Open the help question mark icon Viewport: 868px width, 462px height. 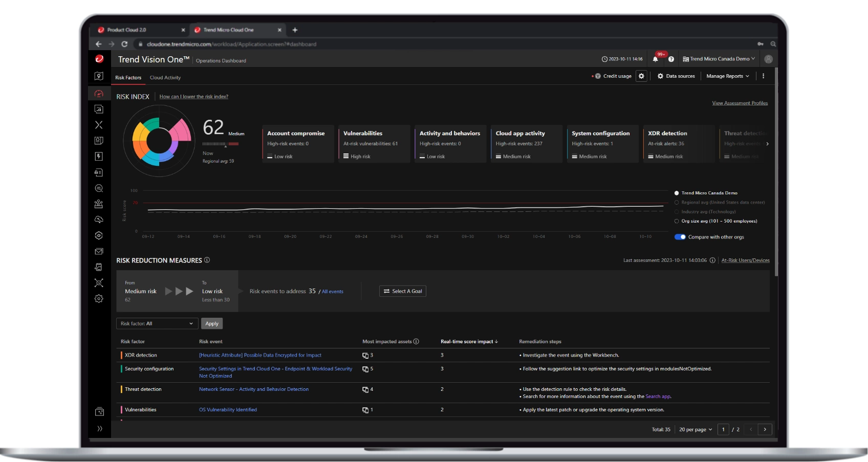coord(671,59)
